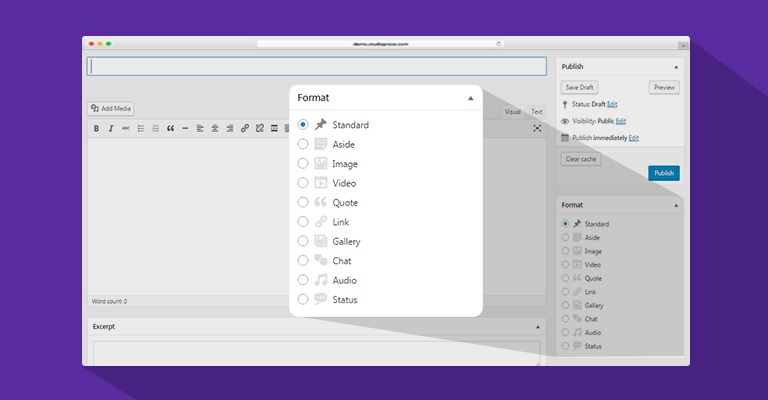Collapse the Publish panel arrow

click(x=676, y=67)
